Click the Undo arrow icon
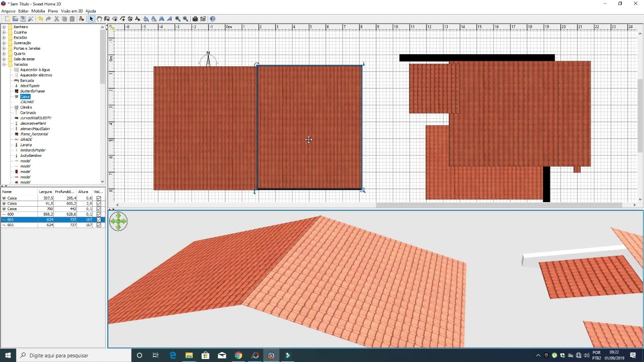 tap(40, 19)
